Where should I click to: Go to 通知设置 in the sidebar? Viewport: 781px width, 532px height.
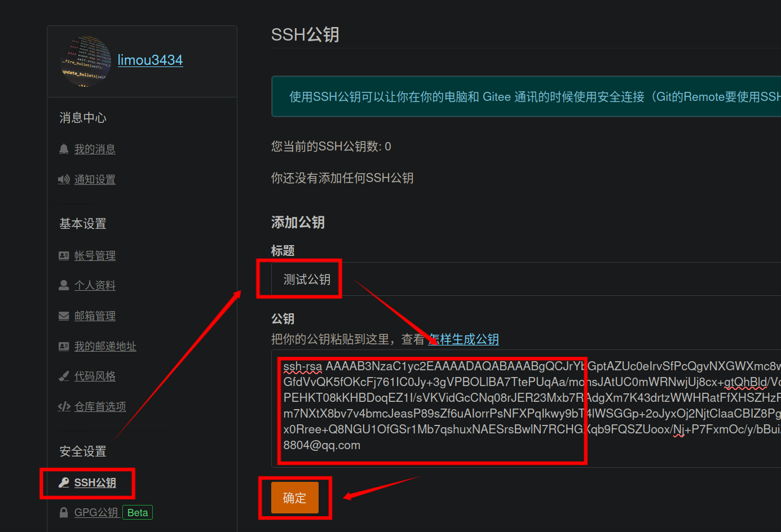pyautogui.click(x=95, y=179)
